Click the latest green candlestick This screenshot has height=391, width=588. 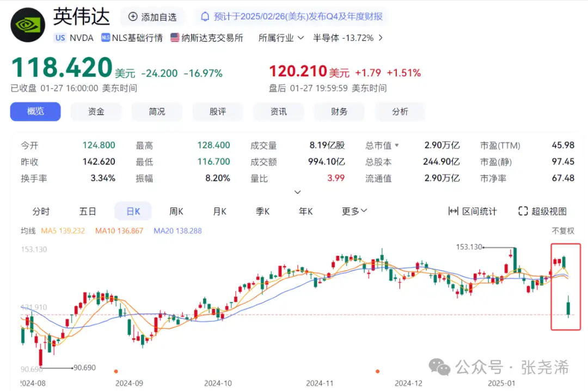click(568, 308)
